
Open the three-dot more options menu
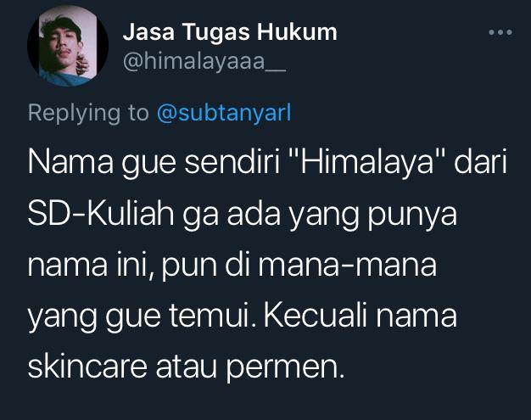click(500, 32)
